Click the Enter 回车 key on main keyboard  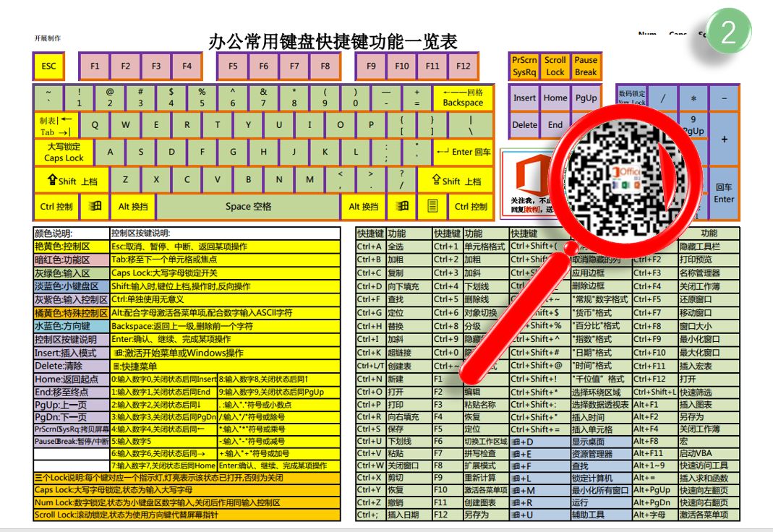click(463, 153)
